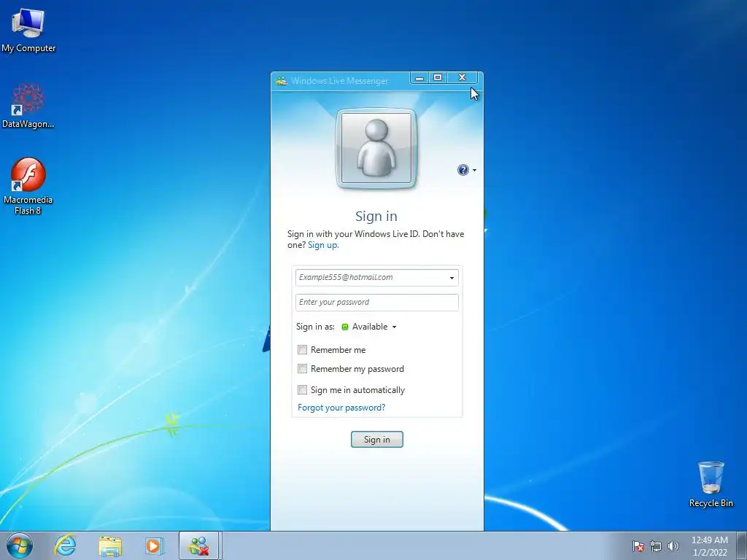Open the Forgot your password link
Image resolution: width=747 pixels, height=560 pixels.
tap(341, 408)
